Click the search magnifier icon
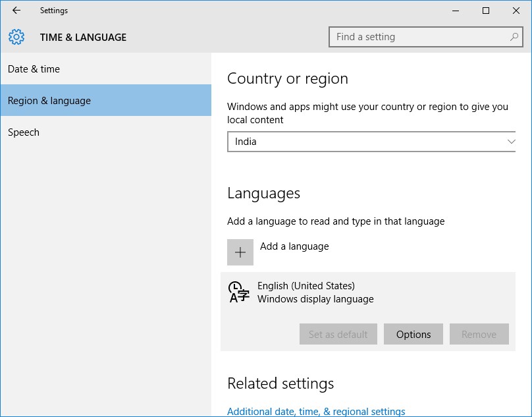The image size is (532, 417). [513, 37]
